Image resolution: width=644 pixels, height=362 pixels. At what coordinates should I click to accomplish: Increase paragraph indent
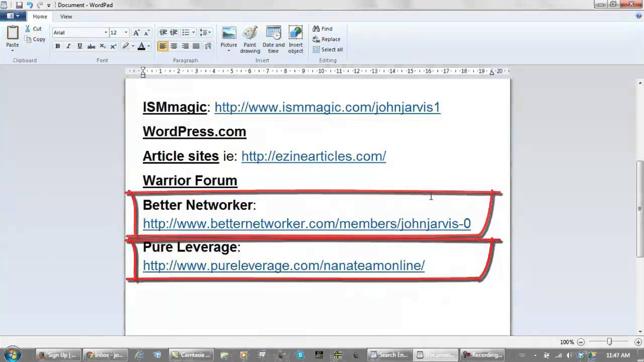pyautogui.click(x=174, y=33)
